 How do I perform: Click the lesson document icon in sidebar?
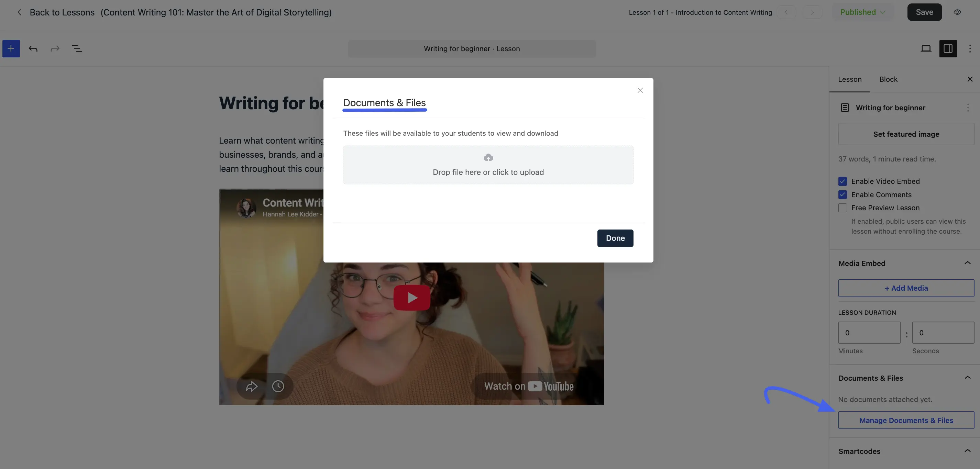pyautogui.click(x=845, y=108)
